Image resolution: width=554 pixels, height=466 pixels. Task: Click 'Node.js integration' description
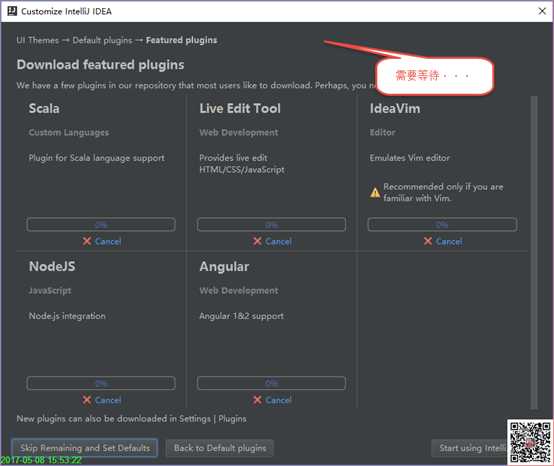(67, 316)
